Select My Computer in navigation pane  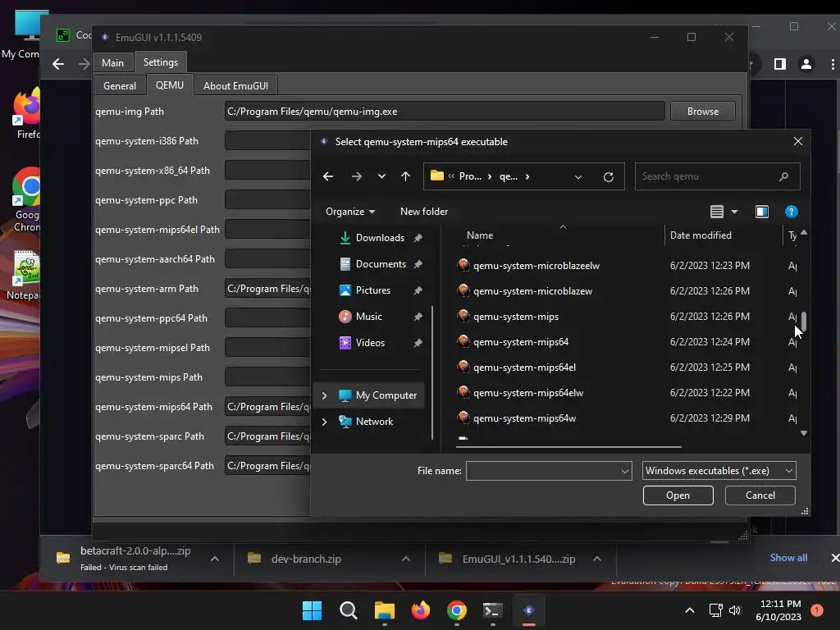coord(386,395)
